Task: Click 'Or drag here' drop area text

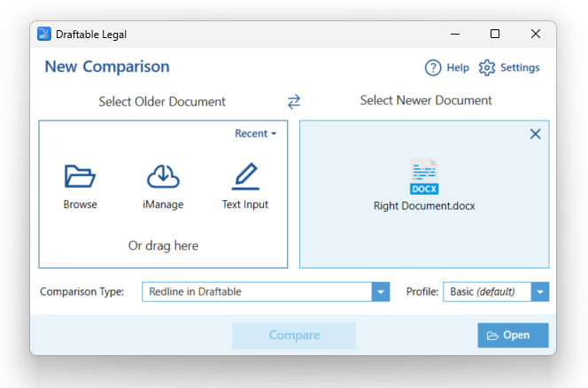Action: [x=163, y=245]
